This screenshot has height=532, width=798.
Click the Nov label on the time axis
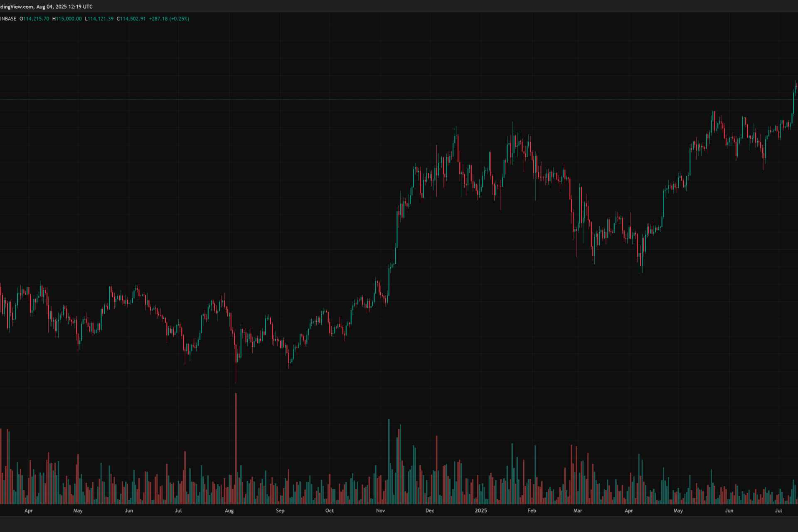point(380,510)
